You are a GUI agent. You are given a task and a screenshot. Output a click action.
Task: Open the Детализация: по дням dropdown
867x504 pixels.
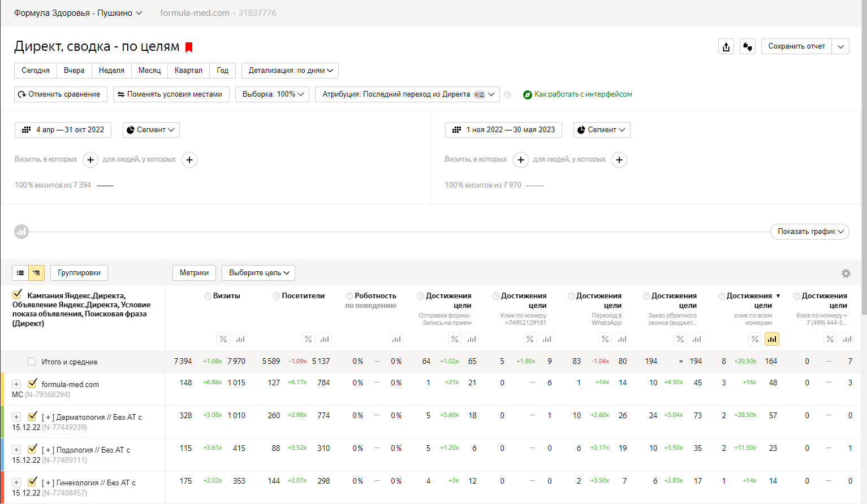(x=290, y=71)
